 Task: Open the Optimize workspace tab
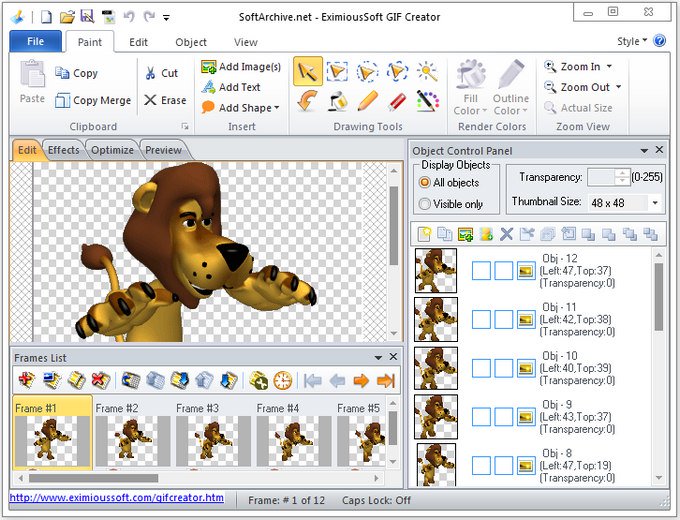point(112,150)
